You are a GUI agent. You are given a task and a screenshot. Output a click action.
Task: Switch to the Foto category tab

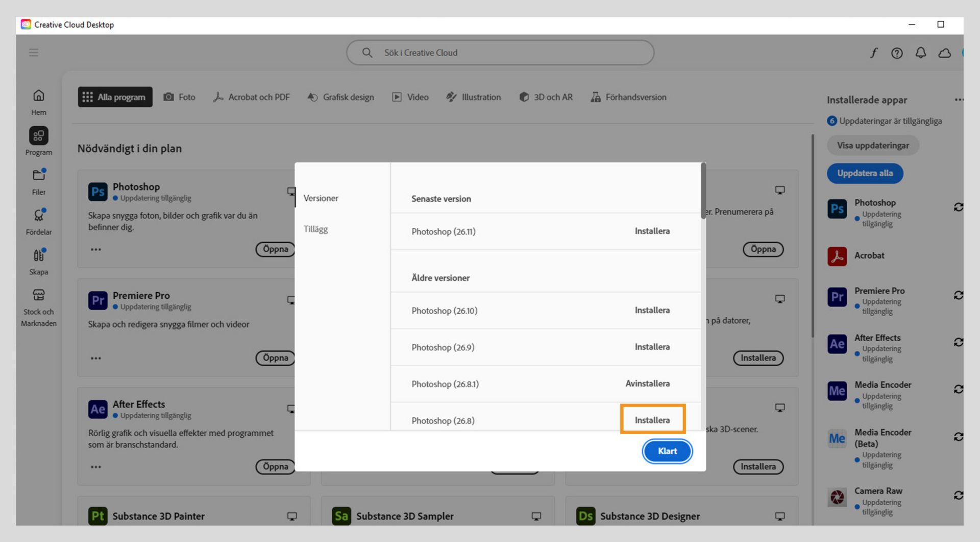tap(179, 97)
